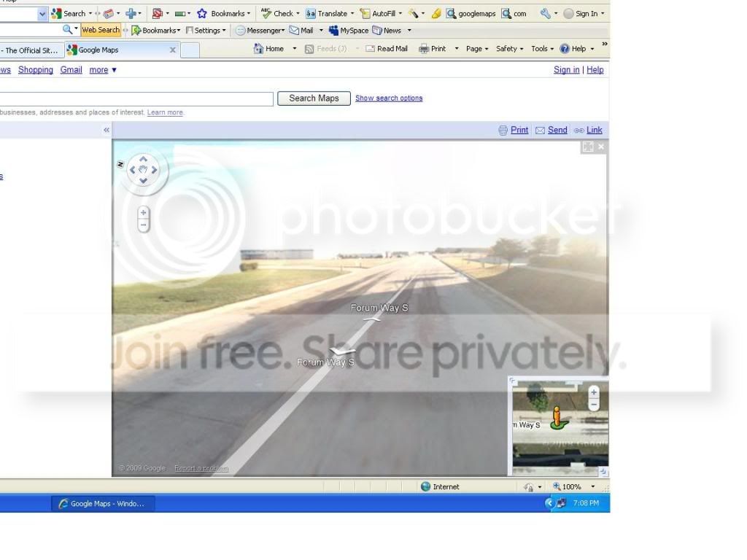Open the Google toolbar wrench settings
The height and width of the screenshot is (560, 747).
pos(546,14)
